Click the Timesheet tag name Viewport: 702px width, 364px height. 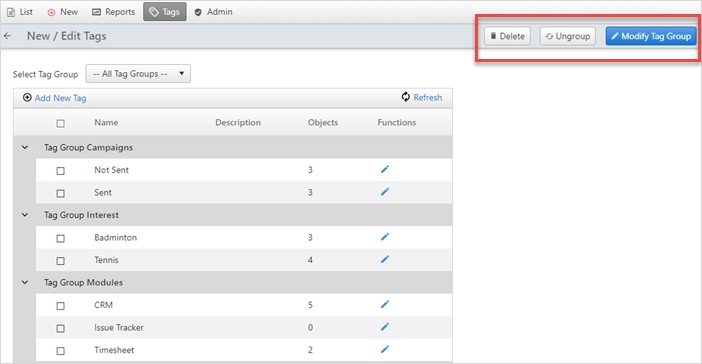[114, 350]
